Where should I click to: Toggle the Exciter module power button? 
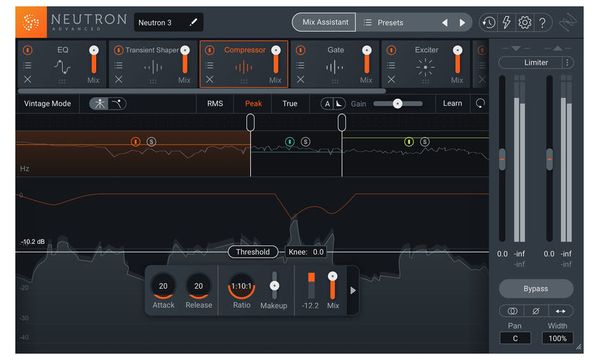(x=391, y=50)
